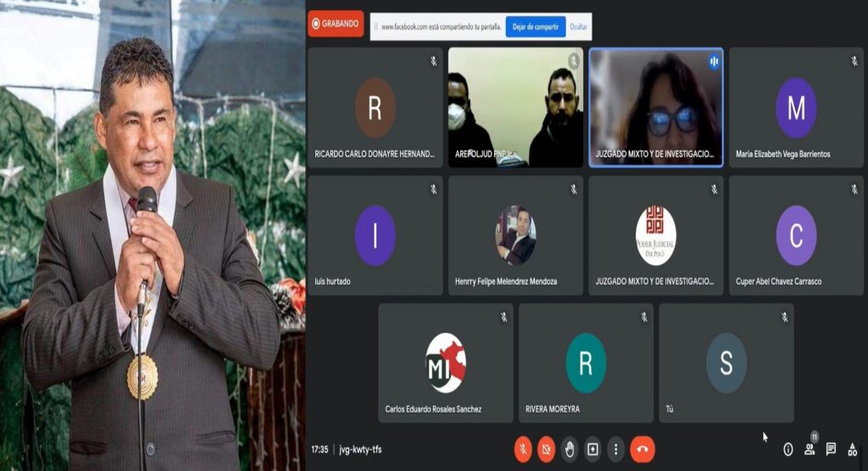
Task: Click muted mic icon on Carlos Eduardo tile
Action: click(504, 317)
